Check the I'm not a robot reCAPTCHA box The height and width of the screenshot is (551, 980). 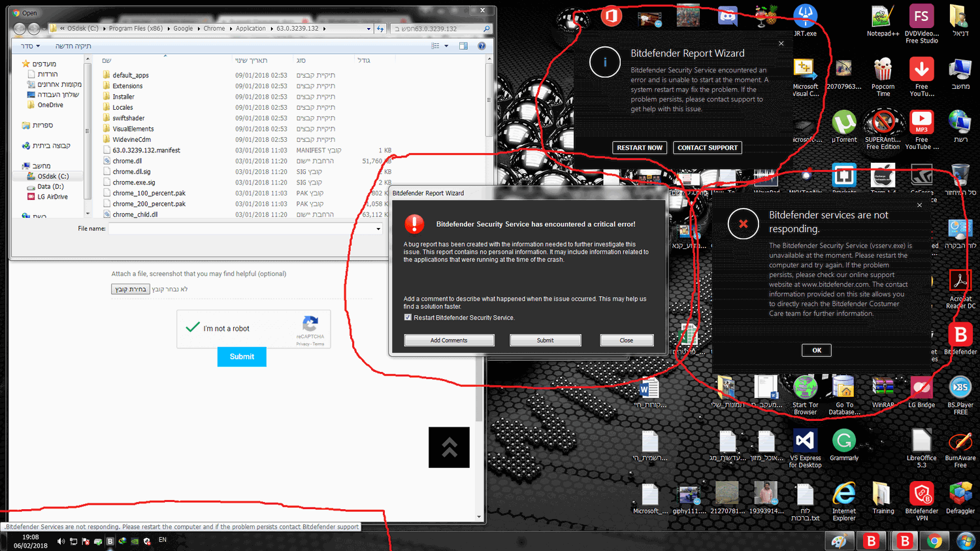point(193,327)
